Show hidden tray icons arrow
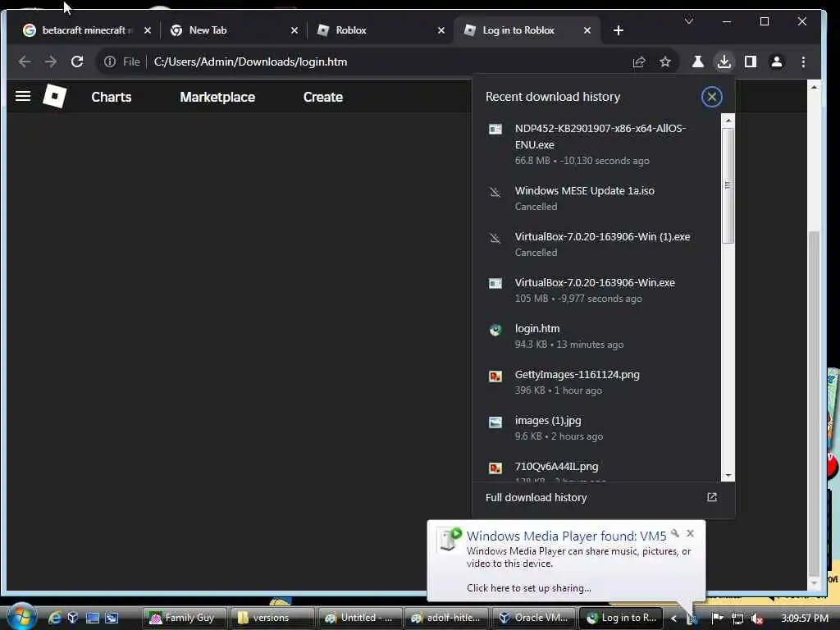This screenshot has width=840, height=630. point(673,619)
